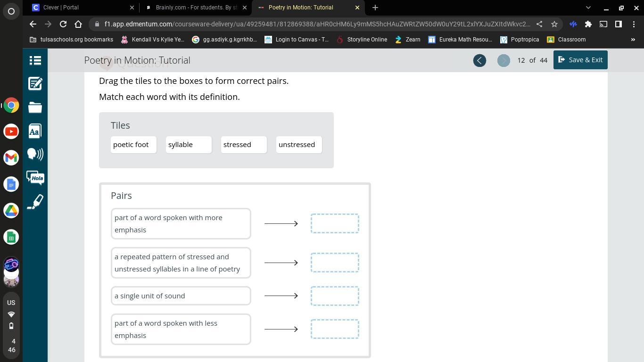Select the 'unstressed' tile
Image resolution: width=644 pixels, height=362 pixels.
click(x=299, y=145)
